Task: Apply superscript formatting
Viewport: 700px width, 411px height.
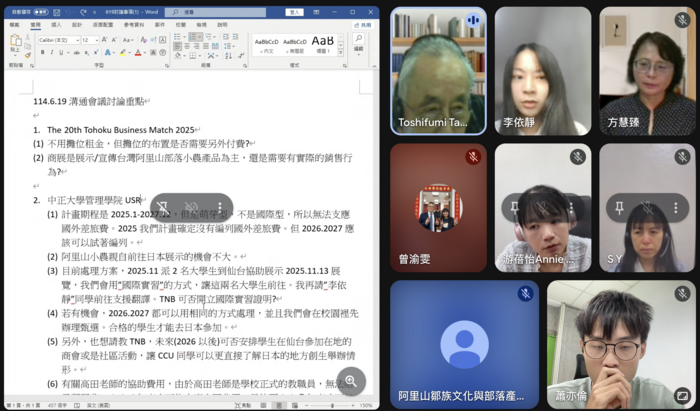Action: click(96, 53)
